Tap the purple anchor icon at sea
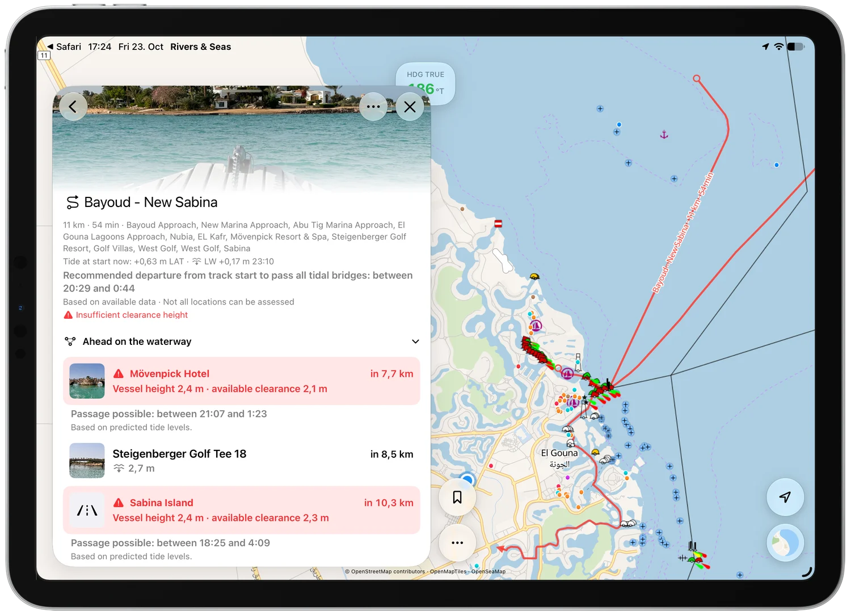 click(664, 135)
